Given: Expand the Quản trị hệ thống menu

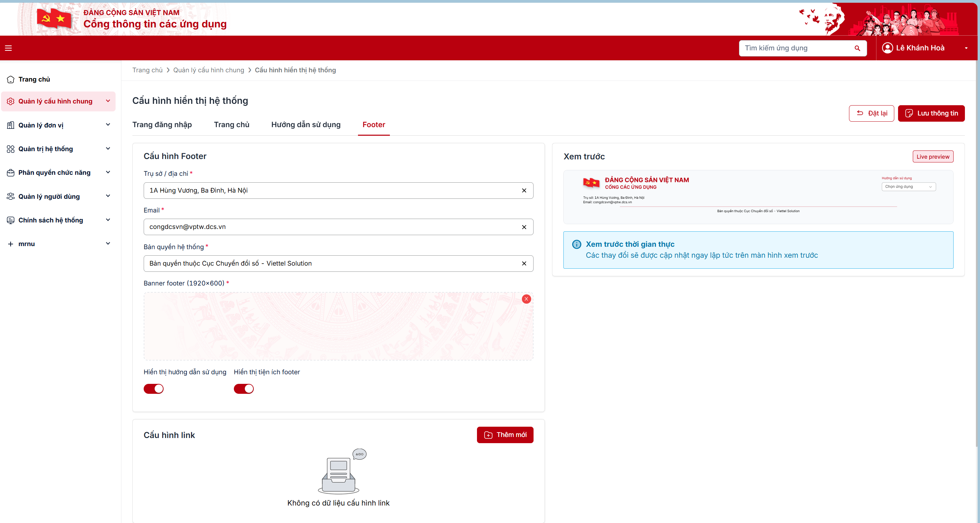Looking at the screenshot, I should (x=108, y=148).
